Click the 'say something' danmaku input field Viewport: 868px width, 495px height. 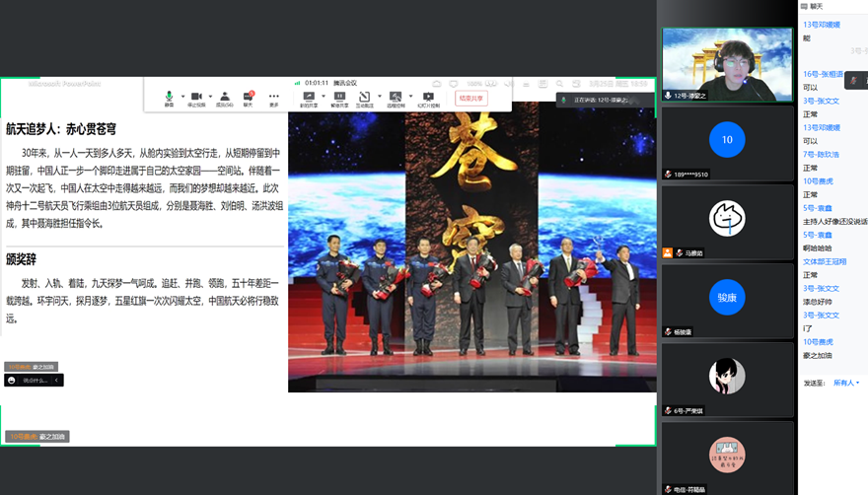pos(35,381)
